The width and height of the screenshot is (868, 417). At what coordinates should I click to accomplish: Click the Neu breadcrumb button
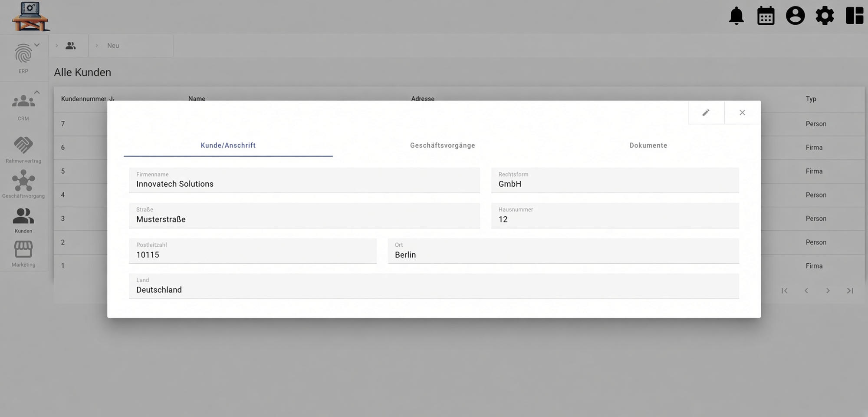coord(131,46)
